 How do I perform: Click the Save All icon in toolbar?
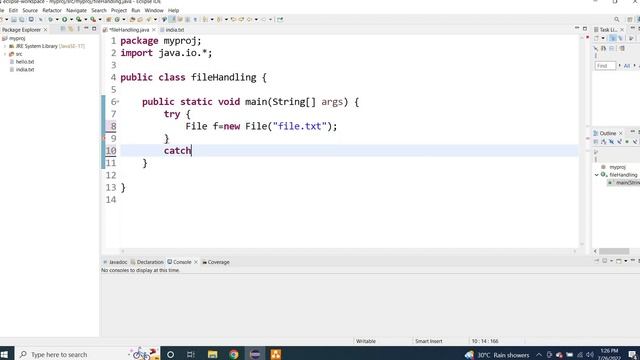22,19
